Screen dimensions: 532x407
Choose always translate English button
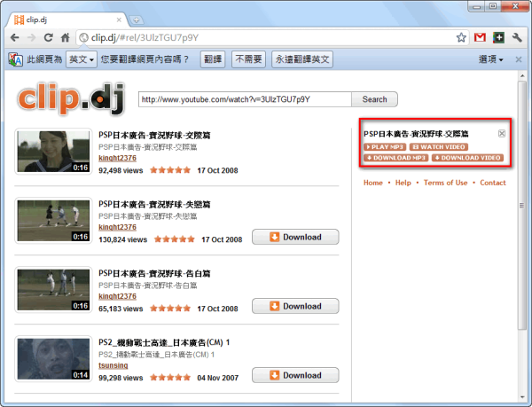(x=302, y=59)
